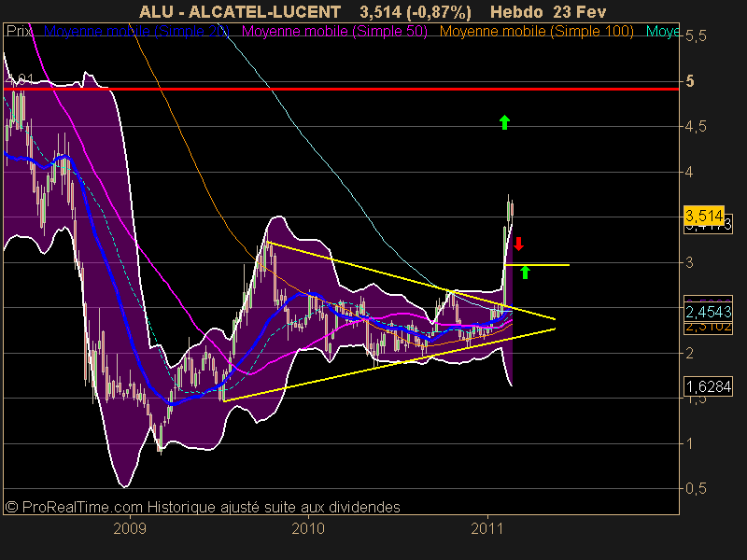The image size is (747, 560).
Task: Click the "2010" time axis label
Action: click(308, 528)
